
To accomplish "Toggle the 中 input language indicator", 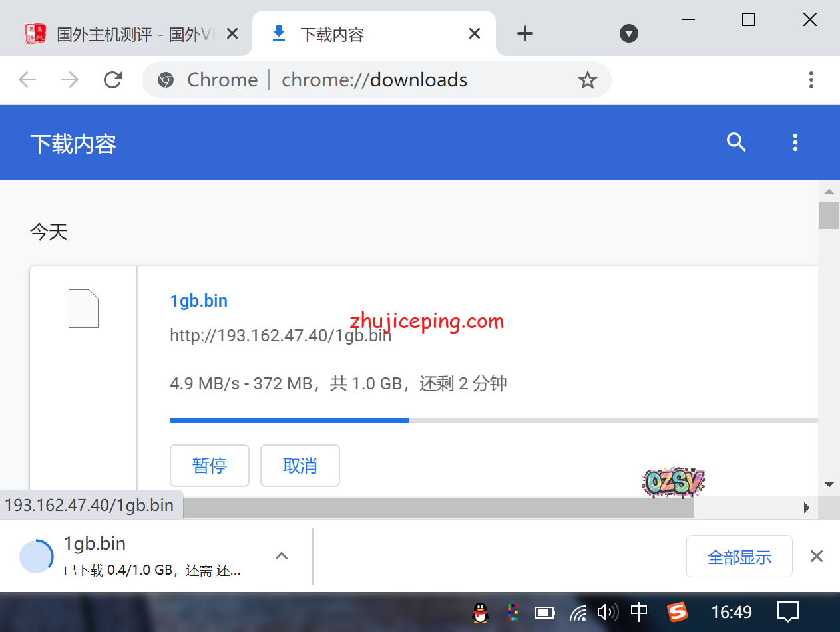I will click(639, 612).
